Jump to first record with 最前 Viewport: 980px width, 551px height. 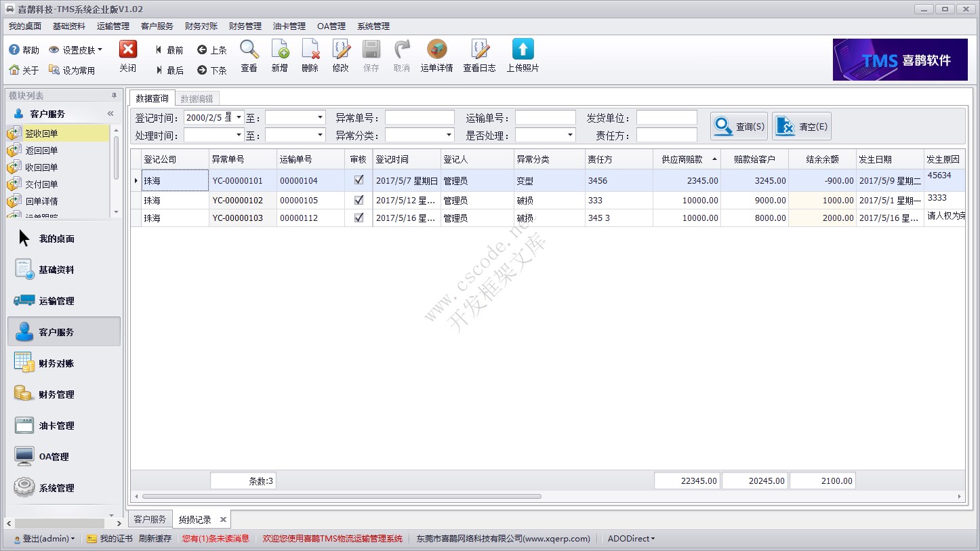[x=169, y=50]
